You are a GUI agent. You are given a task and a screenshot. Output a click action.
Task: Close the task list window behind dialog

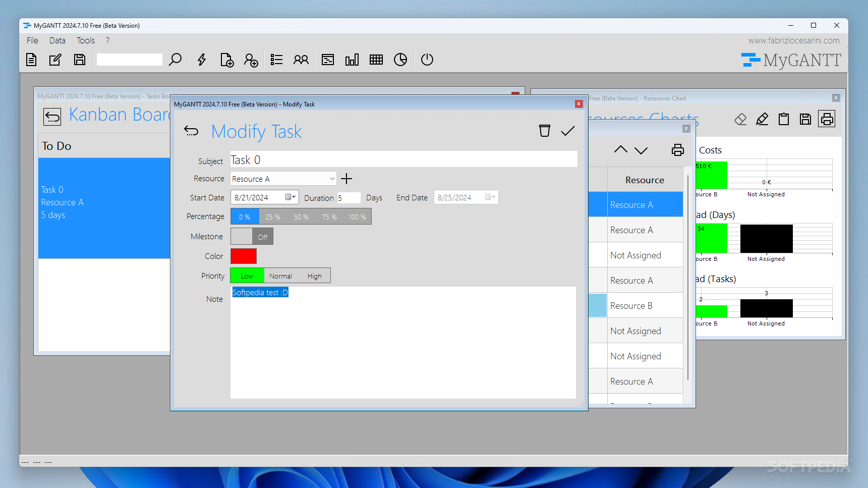click(686, 129)
